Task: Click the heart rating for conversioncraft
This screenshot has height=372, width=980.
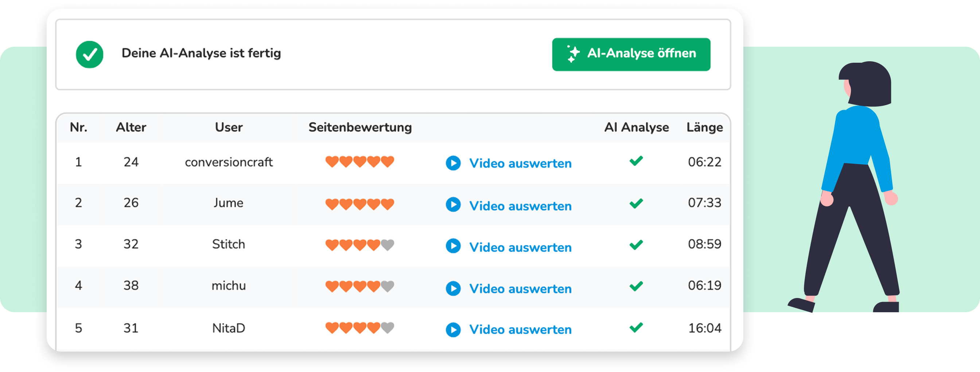Action: point(359,162)
